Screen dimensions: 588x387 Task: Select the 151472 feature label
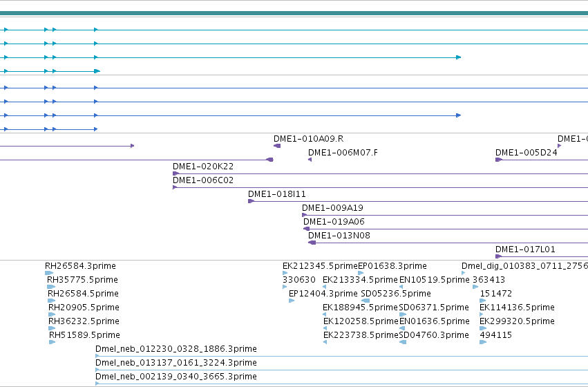[x=495, y=294]
